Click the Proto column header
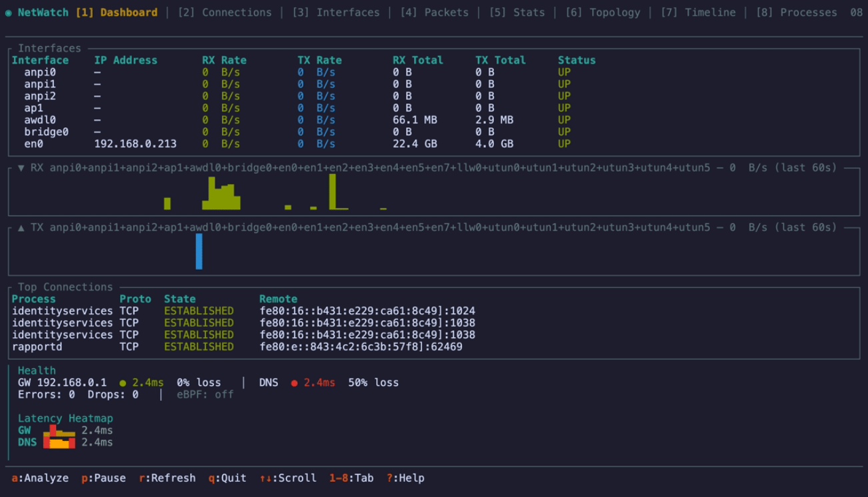 (135, 300)
